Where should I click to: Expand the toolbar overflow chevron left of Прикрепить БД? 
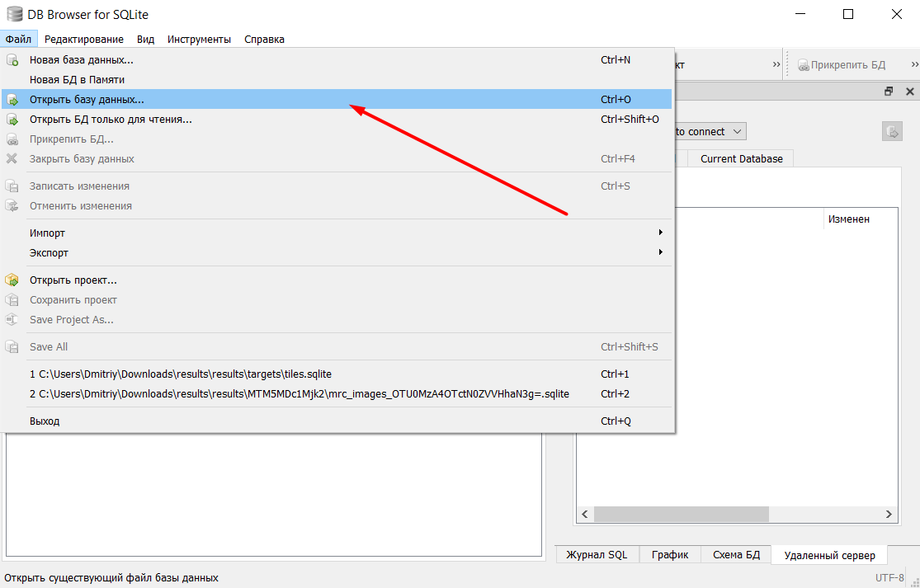[776, 64]
